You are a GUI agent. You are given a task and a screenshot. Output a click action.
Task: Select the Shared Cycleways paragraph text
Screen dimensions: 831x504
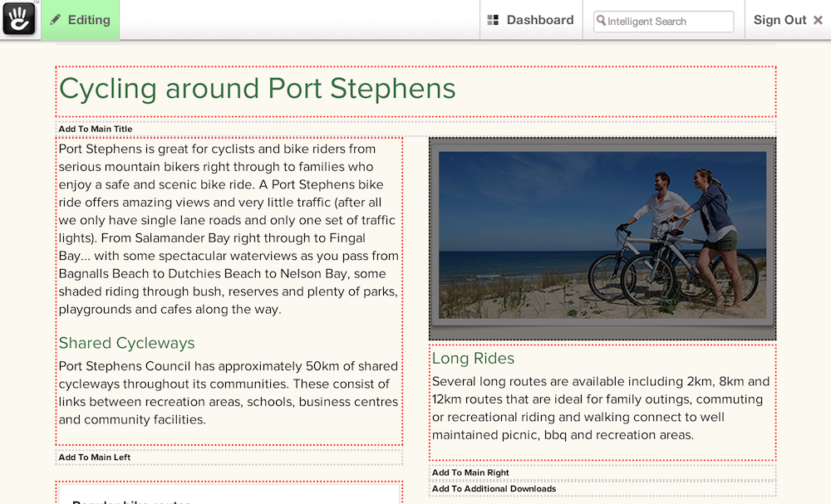[x=229, y=393]
